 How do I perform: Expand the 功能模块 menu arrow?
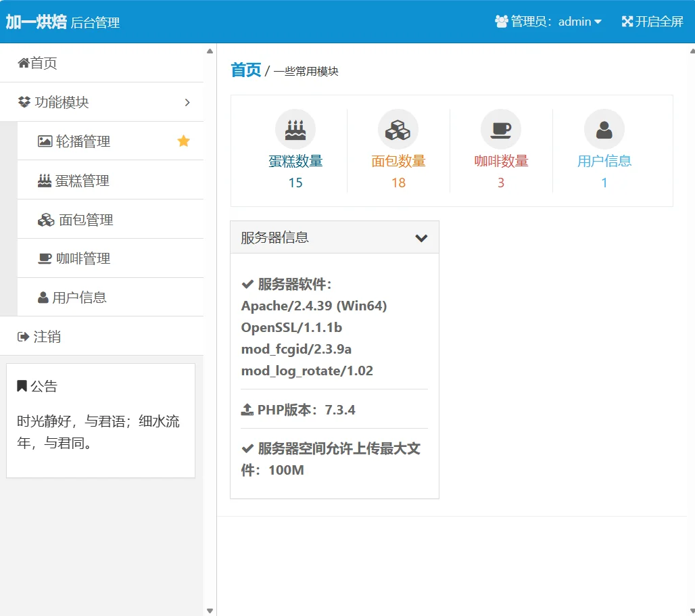(x=187, y=102)
